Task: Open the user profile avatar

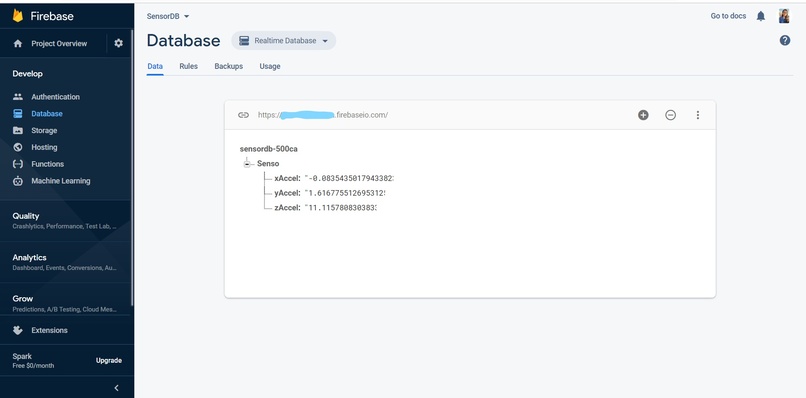Action: coord(784,16)
